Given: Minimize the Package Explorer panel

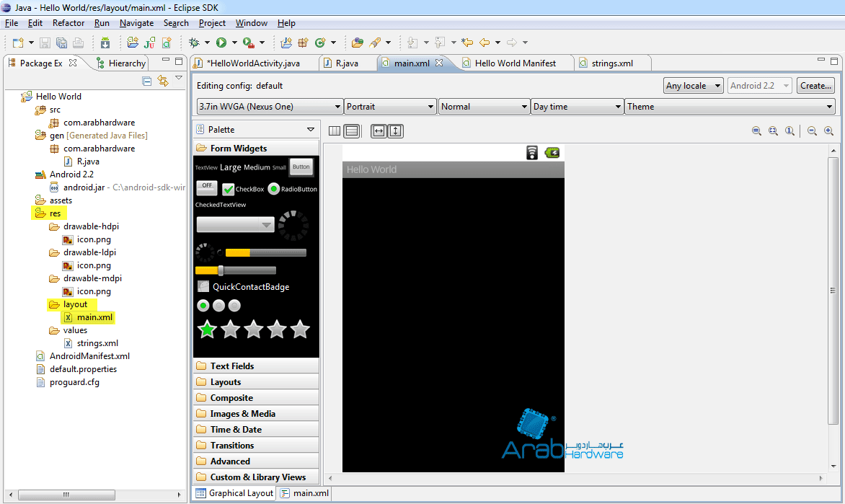Looking at the screenshot, I should 165,60.
